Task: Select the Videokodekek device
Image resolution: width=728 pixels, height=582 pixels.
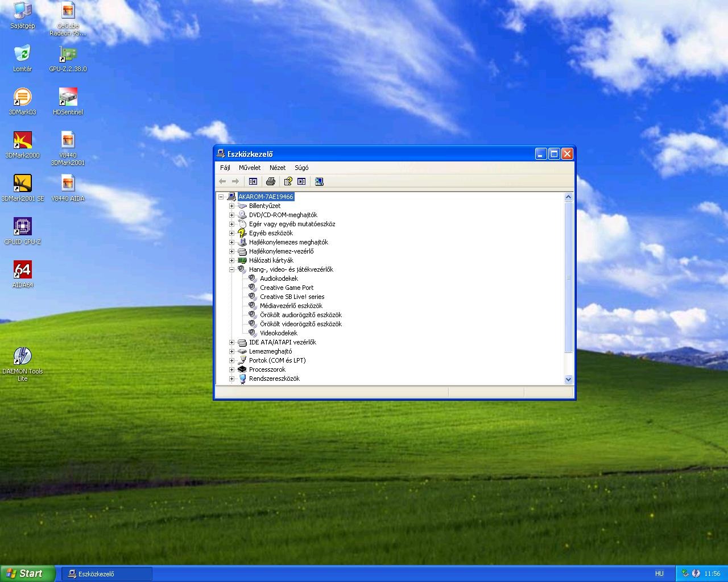Action: tap(279, 333)
